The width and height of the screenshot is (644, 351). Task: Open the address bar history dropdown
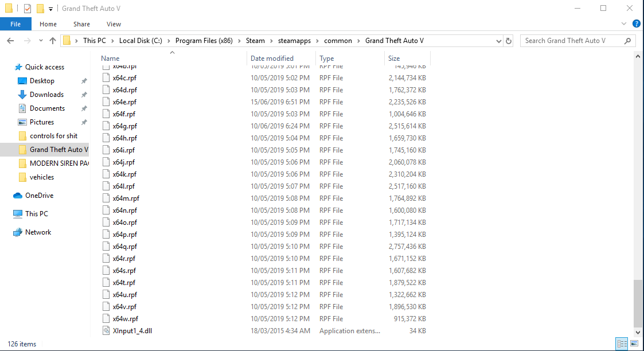click(x=498, y=41)
